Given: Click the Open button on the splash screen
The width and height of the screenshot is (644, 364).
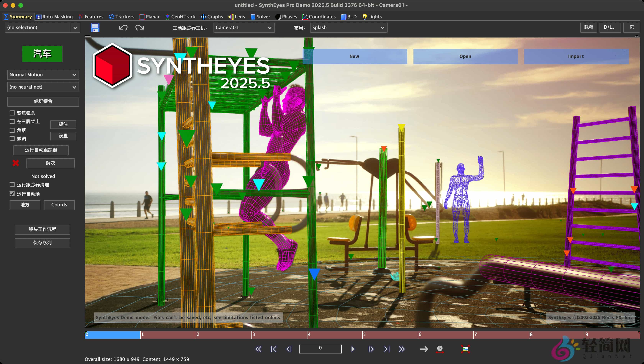Looking at the screenshot, I should 465,57.
